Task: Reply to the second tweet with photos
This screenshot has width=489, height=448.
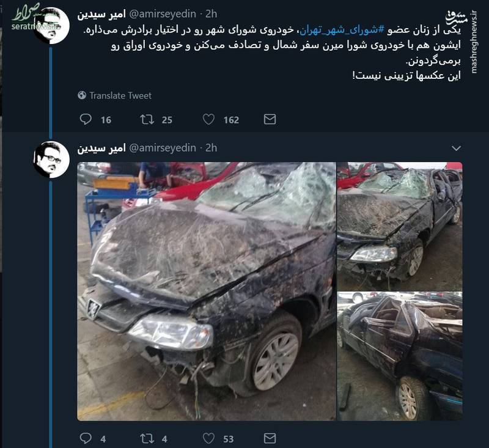Action: (x=86, y=438)
